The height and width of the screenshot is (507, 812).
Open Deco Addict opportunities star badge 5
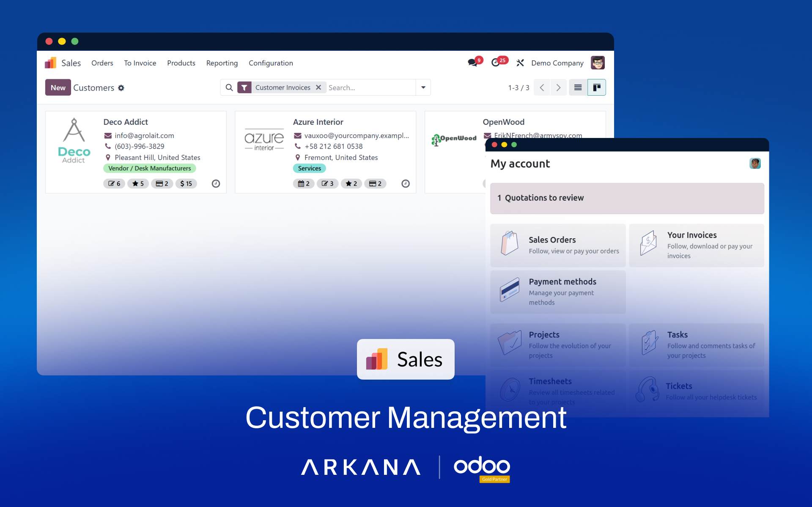pyautogui.click(x=138, y=184)
